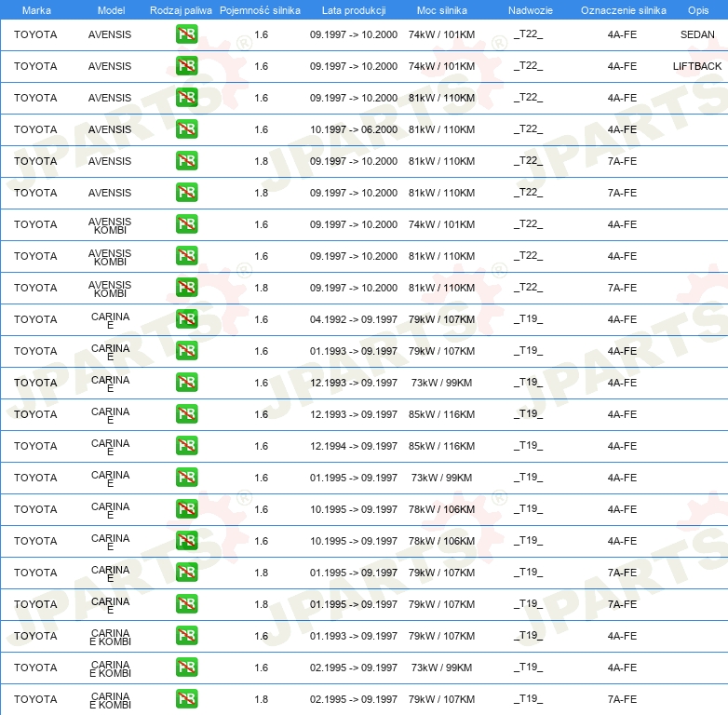Click the Pojemność silnika column header
This screenshot has height=715, width=728.
tap(260, 10)
